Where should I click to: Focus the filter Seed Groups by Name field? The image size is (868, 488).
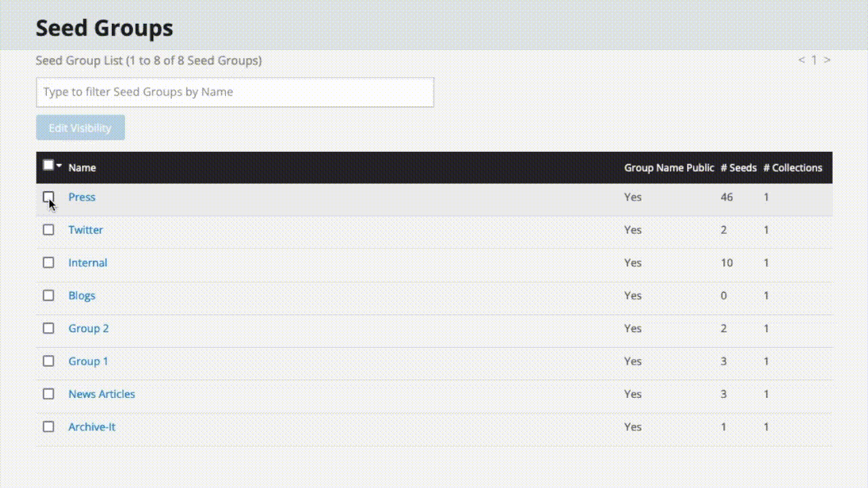(x=235, y=92)
